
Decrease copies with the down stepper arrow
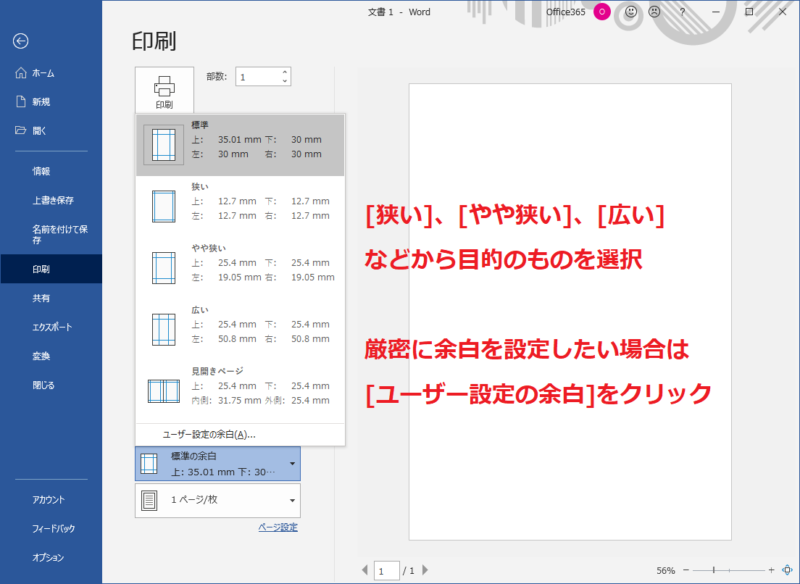coord(285,81)
